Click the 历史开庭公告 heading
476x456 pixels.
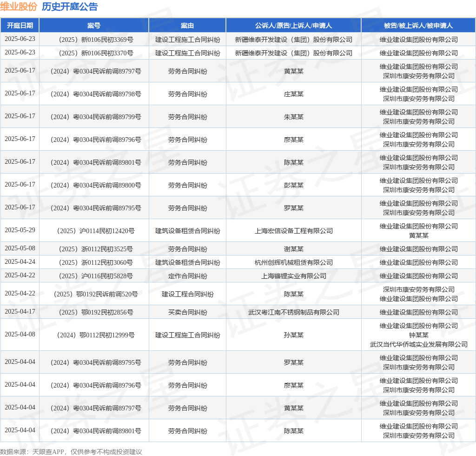[x=70, y=7]
